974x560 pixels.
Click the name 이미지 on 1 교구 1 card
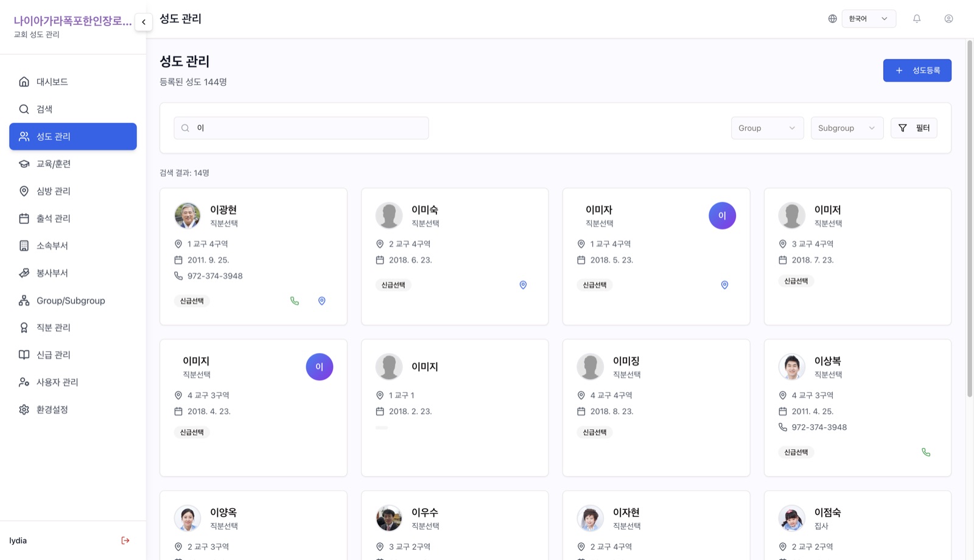click(425, 366)
